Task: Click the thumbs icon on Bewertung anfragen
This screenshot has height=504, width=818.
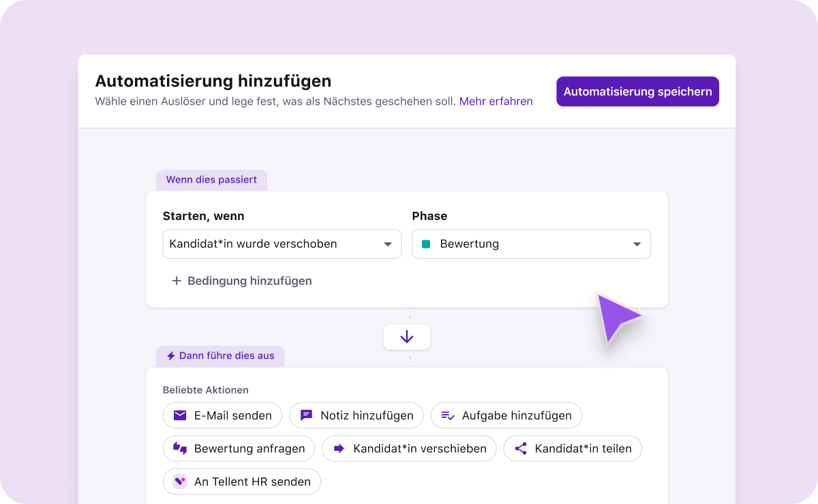Action: click(x=180, y=448)
